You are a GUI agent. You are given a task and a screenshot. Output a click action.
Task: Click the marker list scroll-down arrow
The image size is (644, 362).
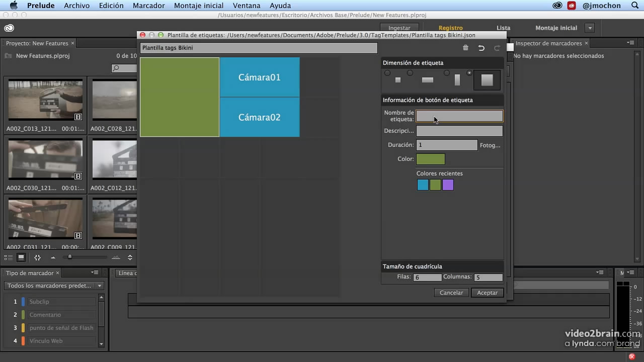click(x=101, y=344)
